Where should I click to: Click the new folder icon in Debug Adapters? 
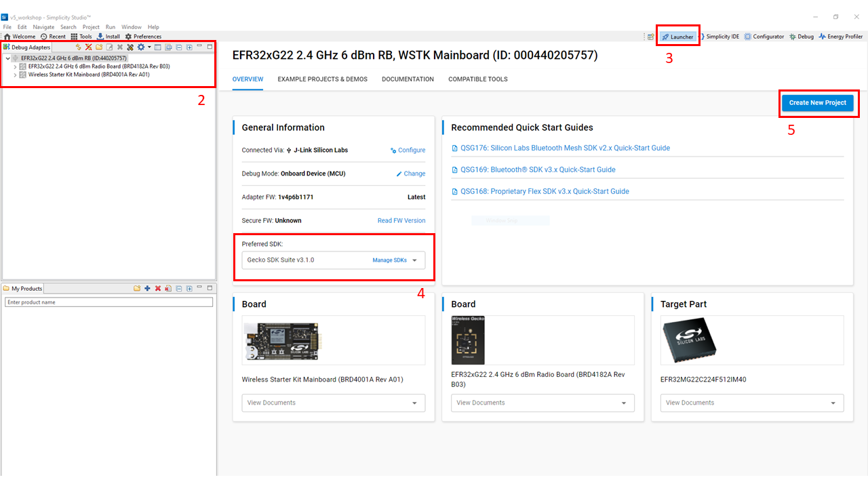(99, 47)
